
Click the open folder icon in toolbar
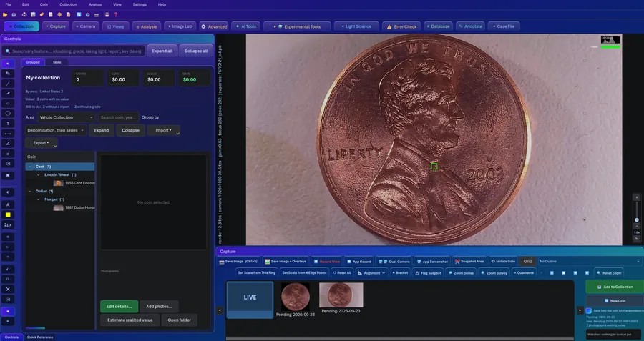[5, 15]
